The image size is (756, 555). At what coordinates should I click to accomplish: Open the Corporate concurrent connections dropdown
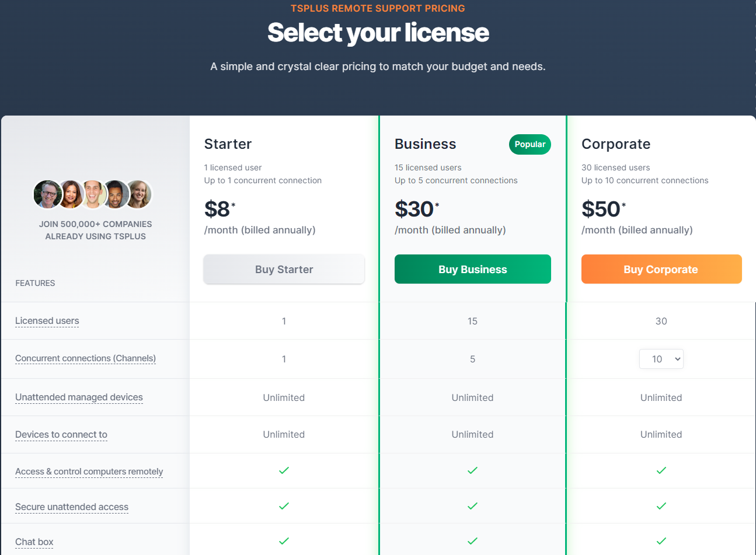click(x=661, y=359)
